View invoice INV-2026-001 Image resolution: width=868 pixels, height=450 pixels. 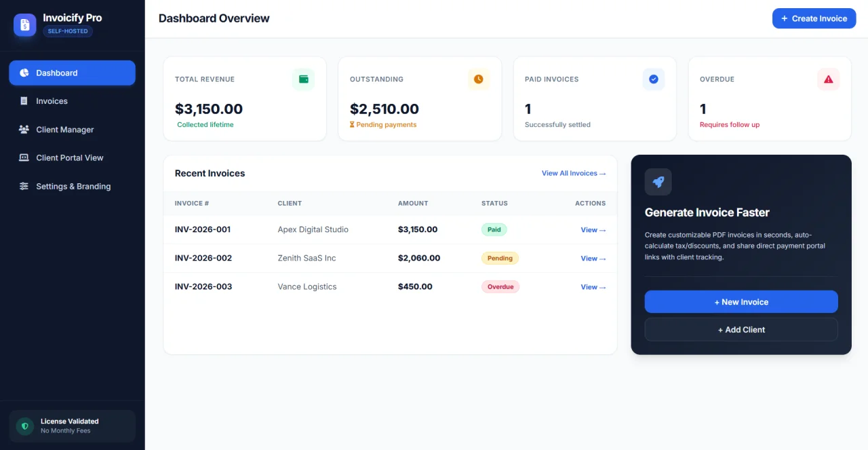593,230
